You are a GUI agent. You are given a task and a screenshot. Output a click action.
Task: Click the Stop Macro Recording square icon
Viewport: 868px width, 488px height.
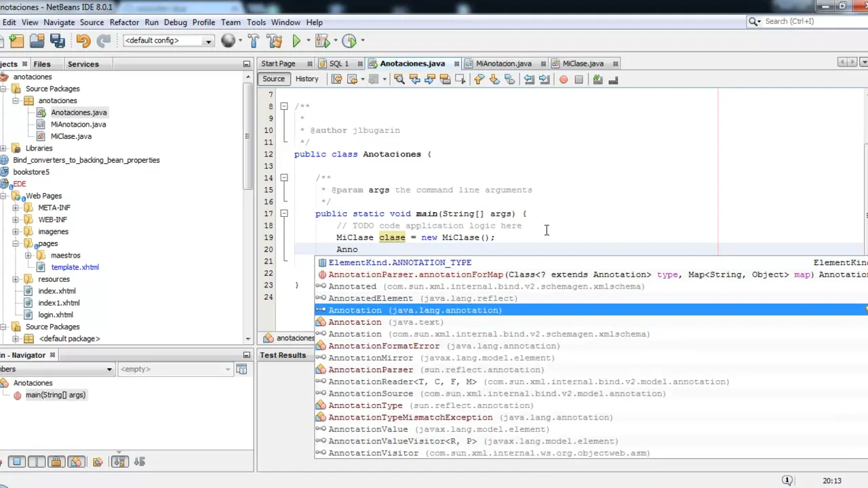578,79
